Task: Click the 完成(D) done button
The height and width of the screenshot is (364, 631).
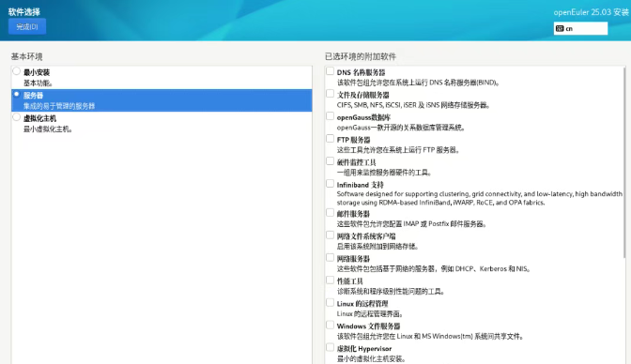Action: point(27,26)
